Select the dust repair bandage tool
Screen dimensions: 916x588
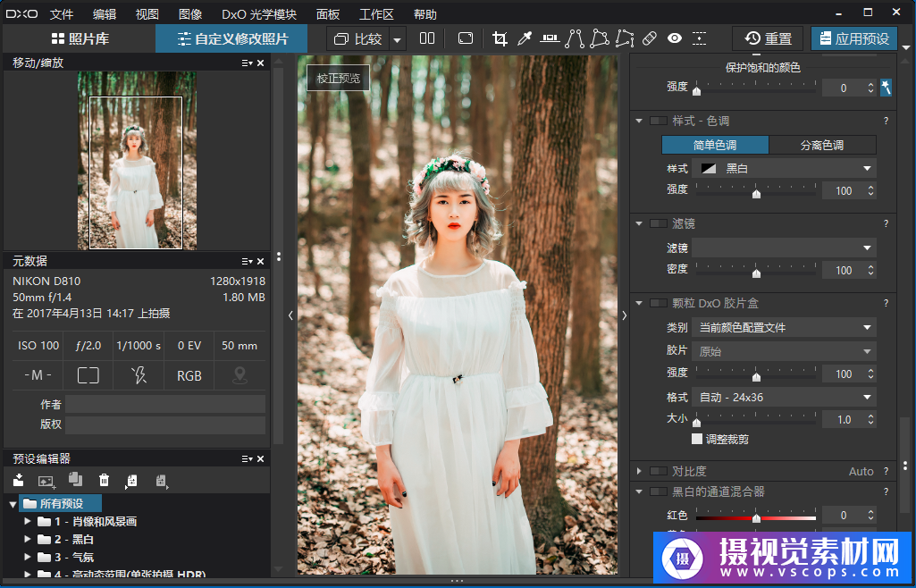click(x=650, y=38)
